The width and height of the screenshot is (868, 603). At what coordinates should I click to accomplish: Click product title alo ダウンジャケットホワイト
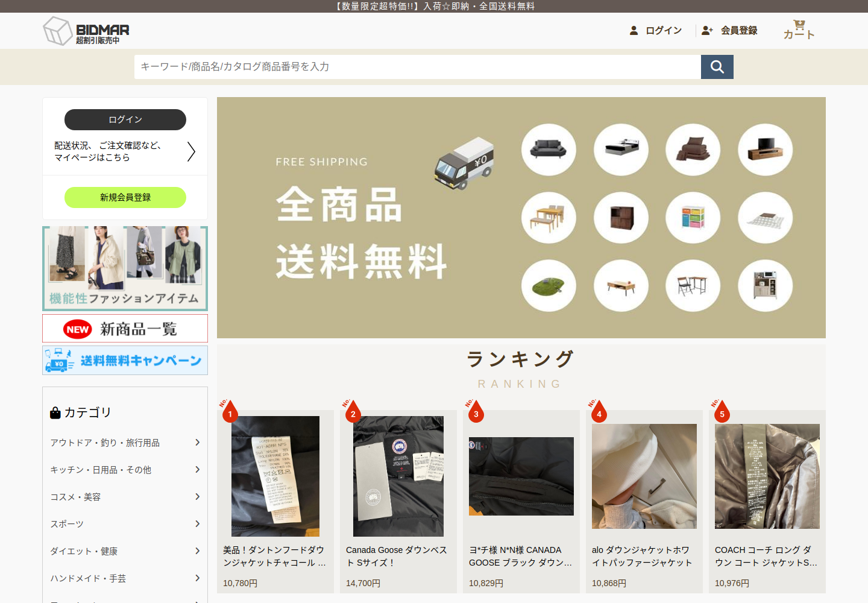click(x=642, y=556)
